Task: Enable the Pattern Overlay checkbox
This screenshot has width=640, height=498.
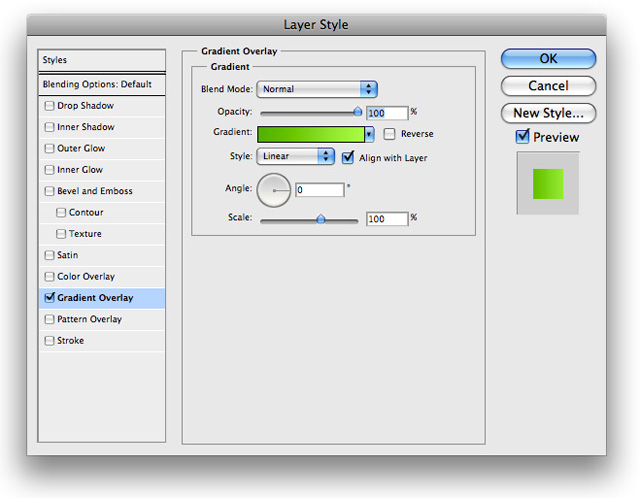Action: 49,319
